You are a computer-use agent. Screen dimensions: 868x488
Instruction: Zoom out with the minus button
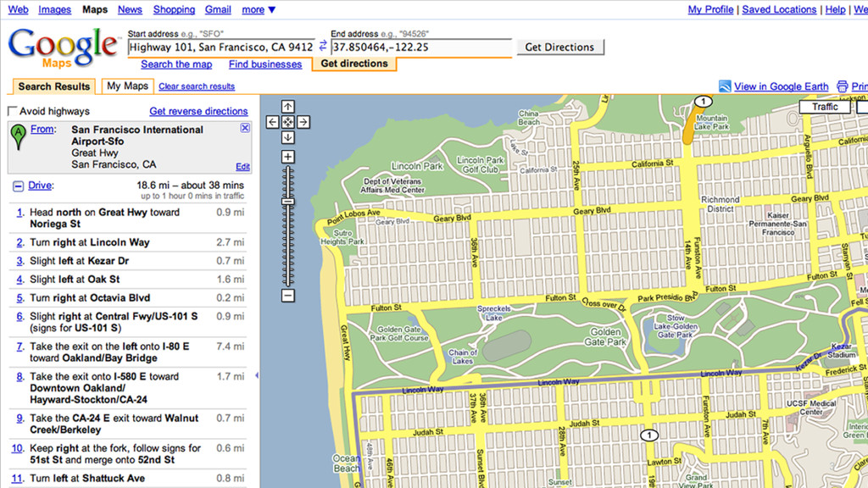pyautogui.click(x=288, y=296)
